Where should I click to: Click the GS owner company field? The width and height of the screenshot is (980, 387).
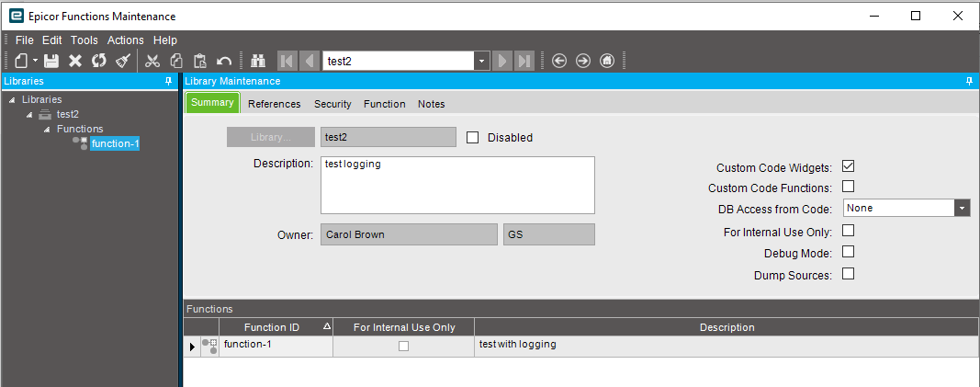[x=548, y=235]
